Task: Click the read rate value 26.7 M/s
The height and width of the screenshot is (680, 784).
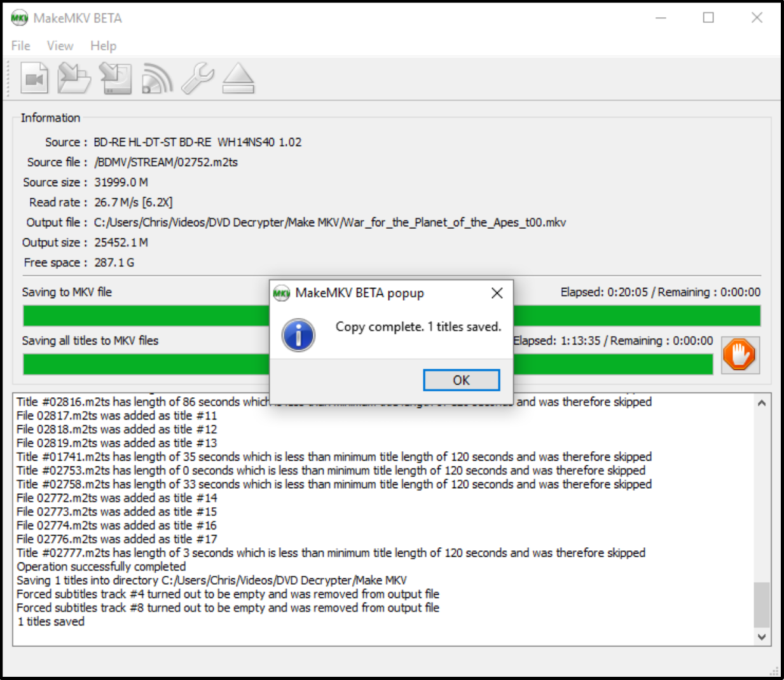Action: click(134, 202)
